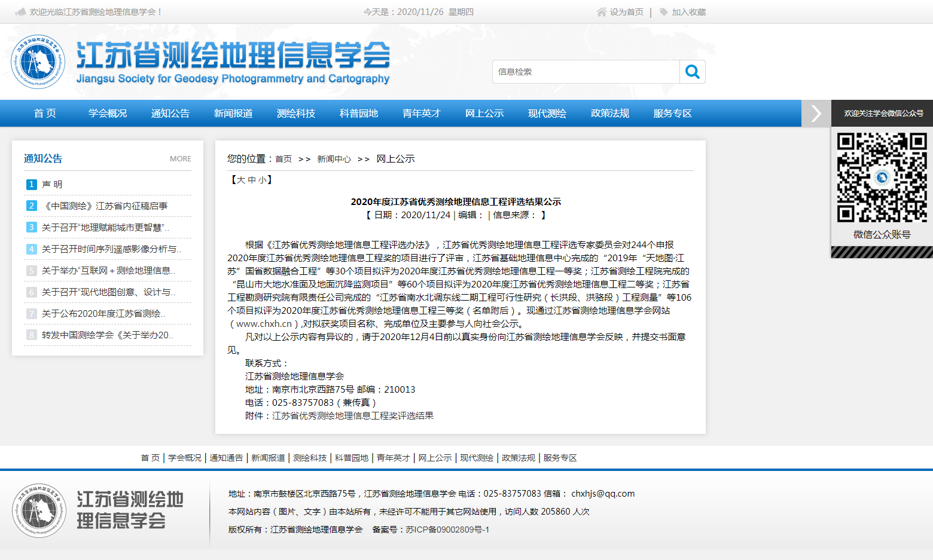Open the 学会概况 navigation menu item

pos(108,114)
